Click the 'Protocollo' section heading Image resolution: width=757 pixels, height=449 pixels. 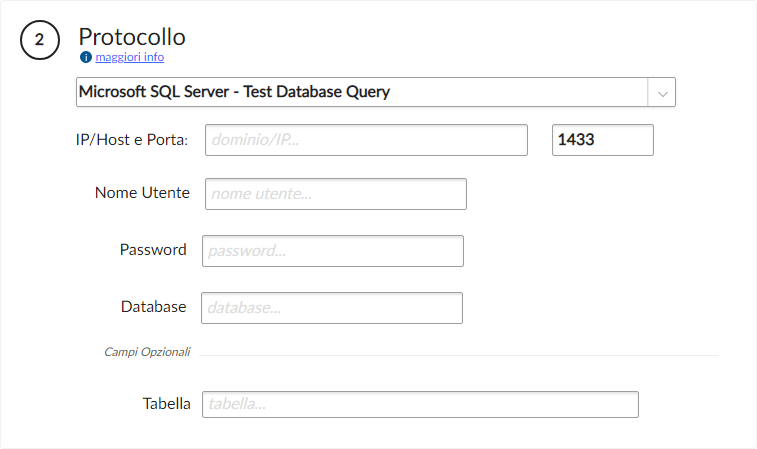[132, 37]
